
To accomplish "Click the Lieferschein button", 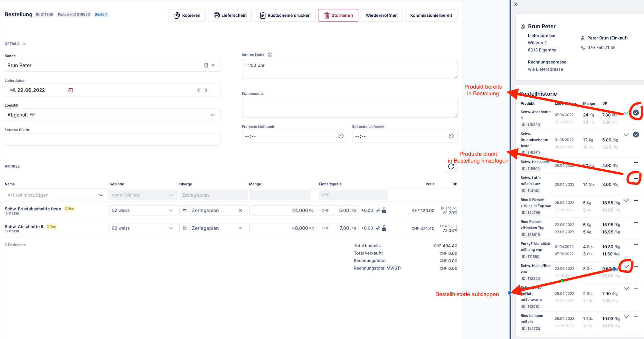I will coord(230,15).
